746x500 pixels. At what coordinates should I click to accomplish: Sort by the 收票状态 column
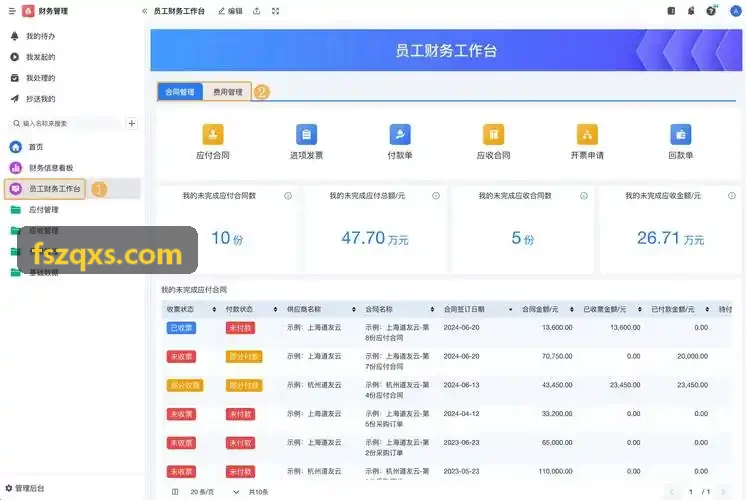coord(214,309)
